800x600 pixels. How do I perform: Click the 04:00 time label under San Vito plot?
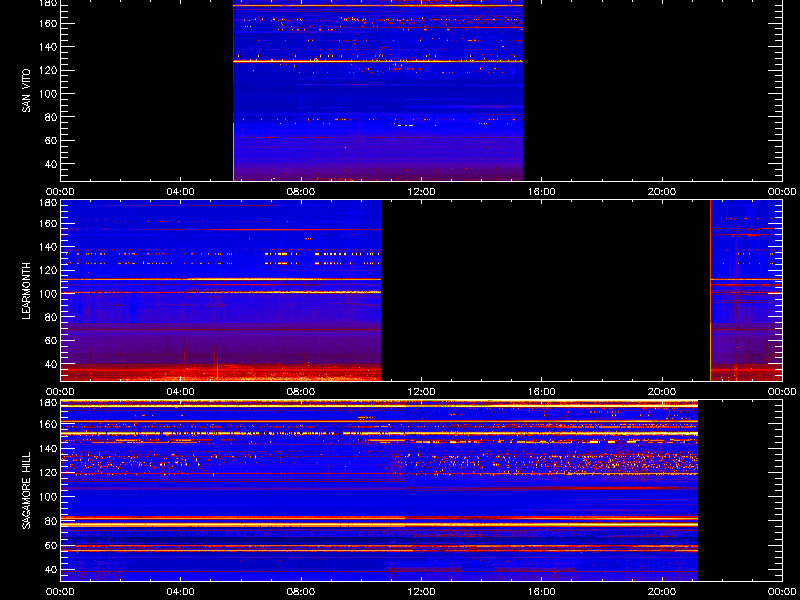[x=181, y=192]
